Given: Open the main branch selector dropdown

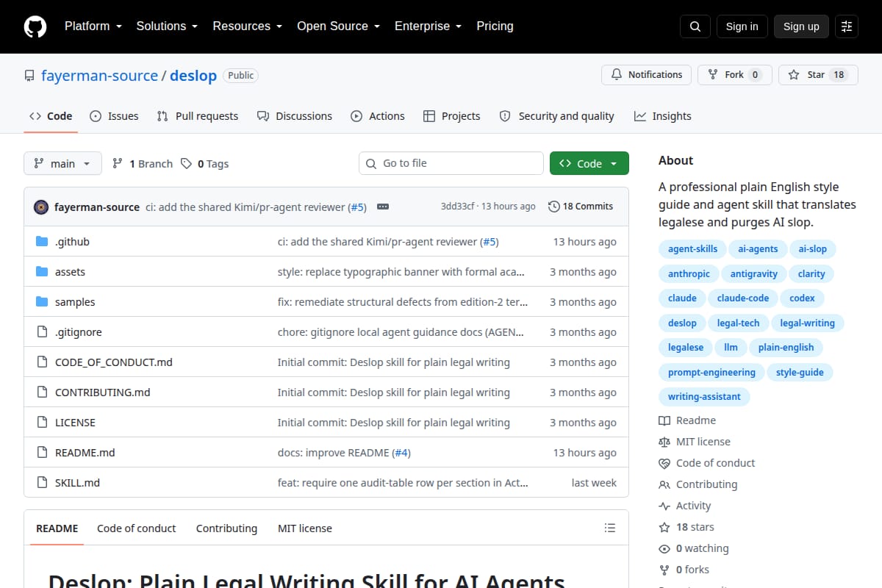Looking at the screenshot, I should 62,163.
